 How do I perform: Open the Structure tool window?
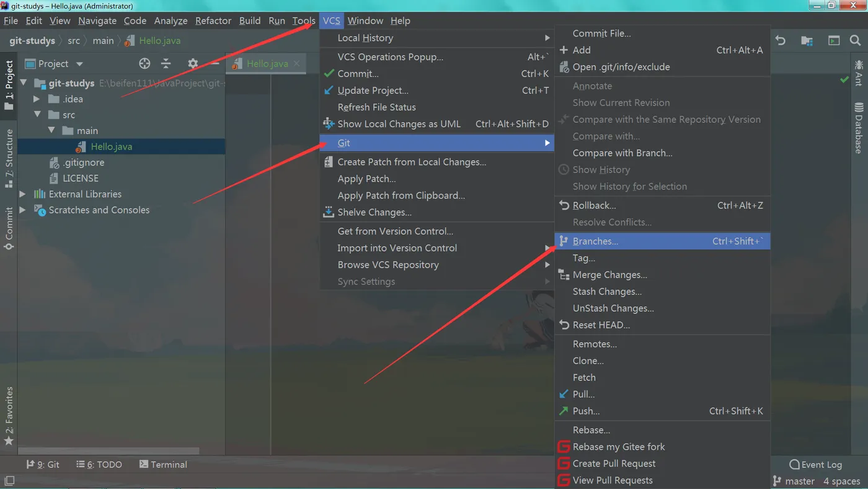click(x=9, y=158)
